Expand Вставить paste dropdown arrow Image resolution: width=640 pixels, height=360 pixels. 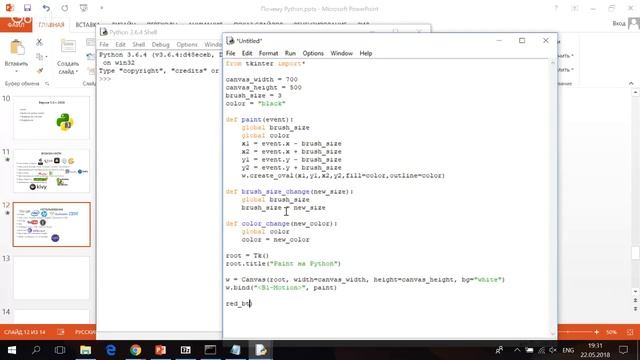click(x=16, y=72)
